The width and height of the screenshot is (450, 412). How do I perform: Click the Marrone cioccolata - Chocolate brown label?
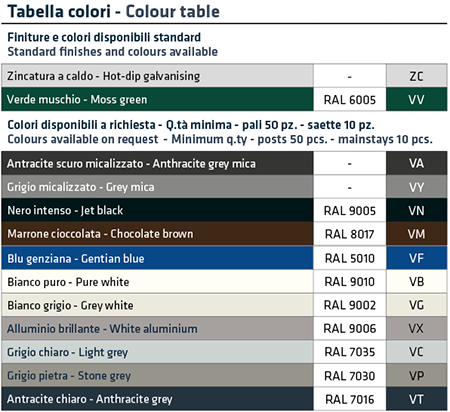click(x=100, y=234)
